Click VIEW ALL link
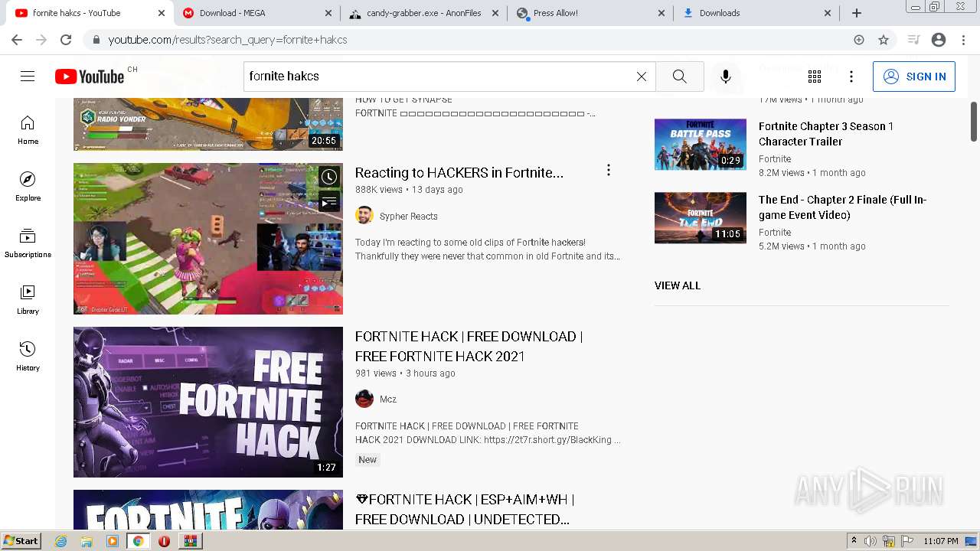The image size is (980, 551). [x=678, y=285]
